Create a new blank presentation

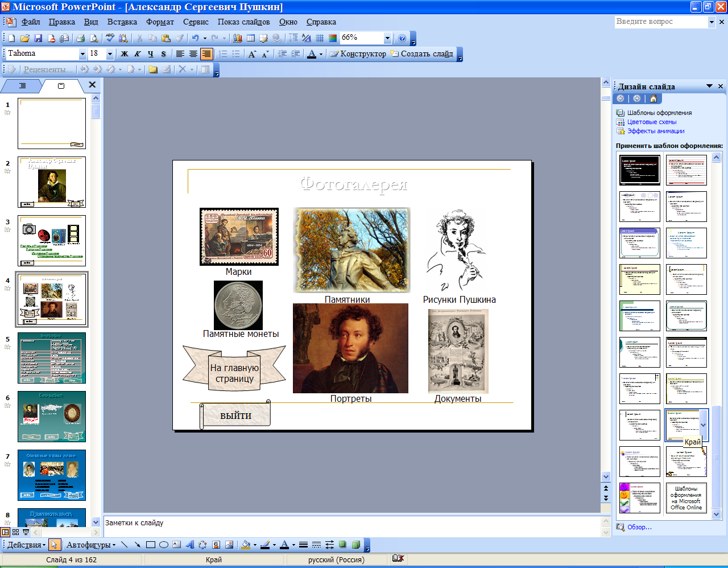tap(11, 38)
